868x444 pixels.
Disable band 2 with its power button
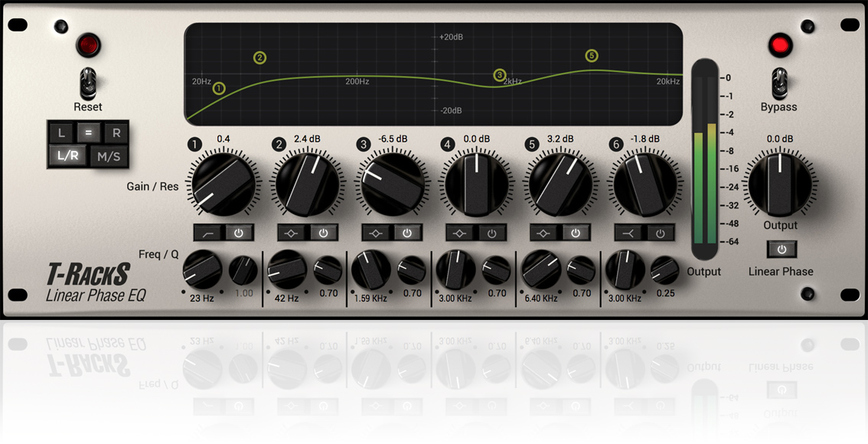[x=323, y=232]
